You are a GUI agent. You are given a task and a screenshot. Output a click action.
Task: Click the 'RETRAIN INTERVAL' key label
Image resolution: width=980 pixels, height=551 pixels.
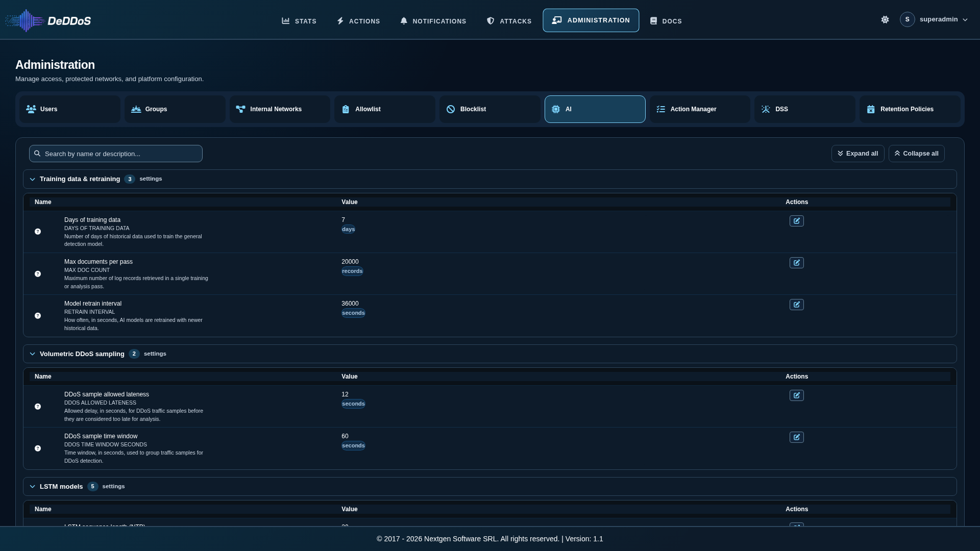[89, 312]
